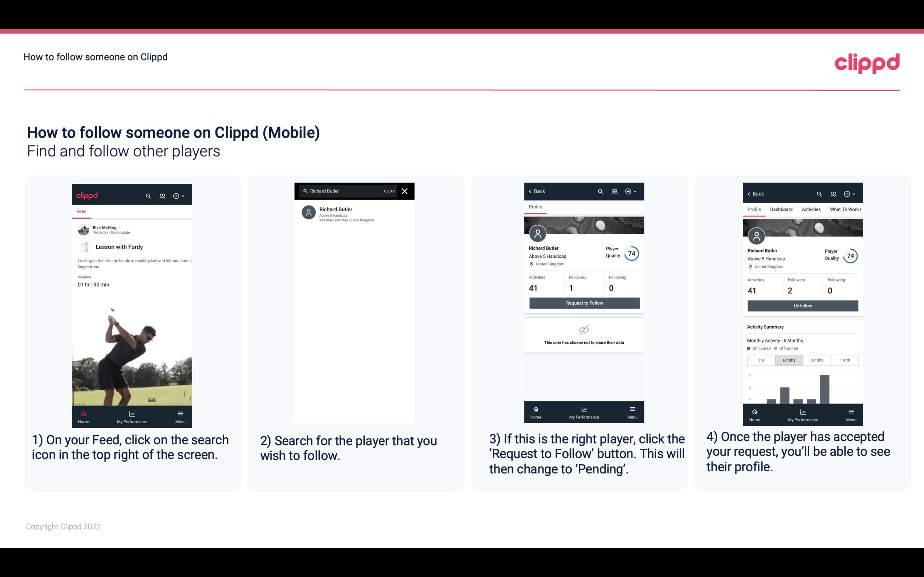Image resolution: width=924 pixels, height=577 pixels.
Task: Click the search icon on Feed screen
Action: 148,195
